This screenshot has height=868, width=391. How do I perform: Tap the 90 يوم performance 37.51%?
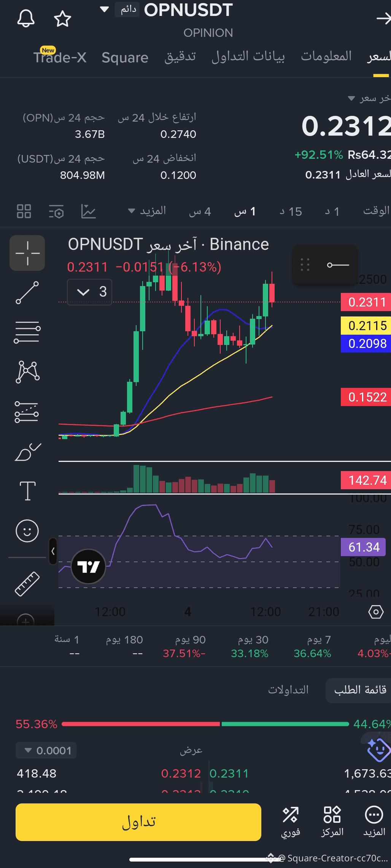(x=184, y=647)
